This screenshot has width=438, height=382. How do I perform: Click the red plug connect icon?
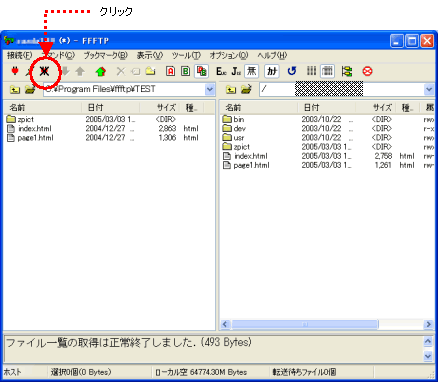point(15,71)
